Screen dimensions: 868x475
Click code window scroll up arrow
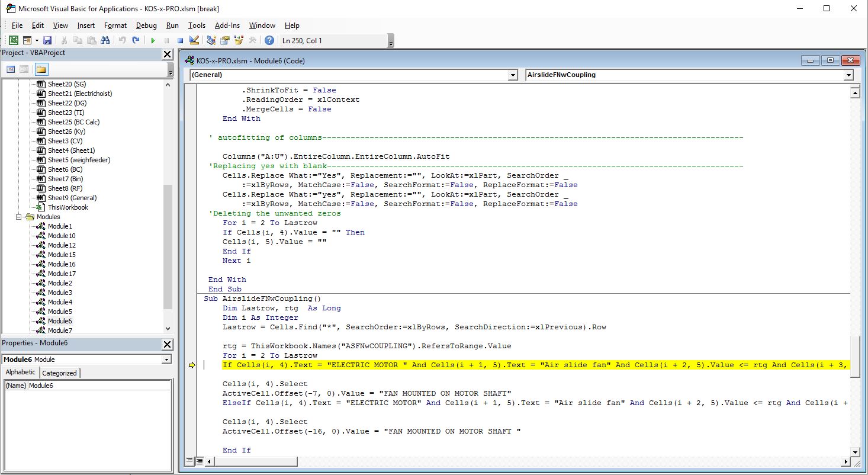[x=854, y=92]
